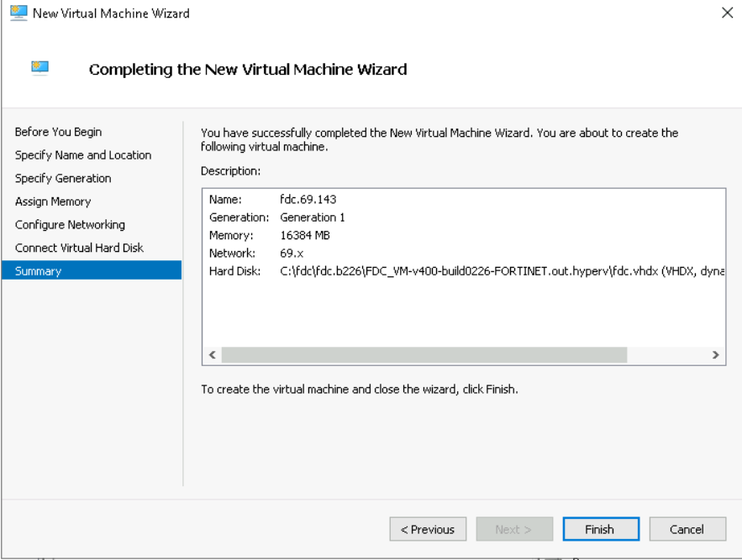742x560 pixels.
Task: Click the right scroll arrow under the description
Action: pyautogui.click(x=716, y=354)
